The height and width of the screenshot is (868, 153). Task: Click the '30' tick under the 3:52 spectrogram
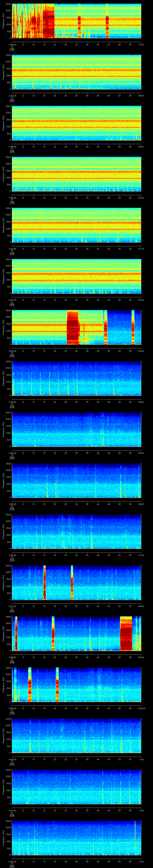coord(76,351)
